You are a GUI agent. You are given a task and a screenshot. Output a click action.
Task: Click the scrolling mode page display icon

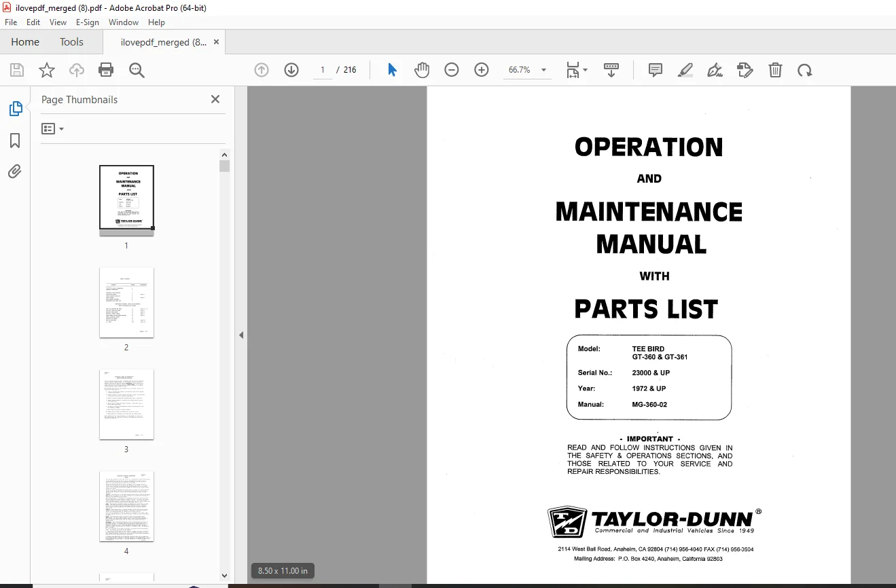click(x=611, y=70)
